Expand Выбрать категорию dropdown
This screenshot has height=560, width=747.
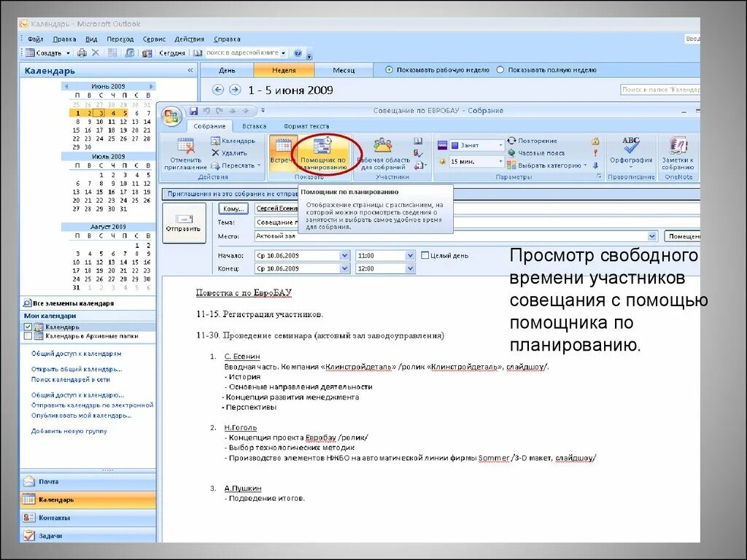click(585, 166)
